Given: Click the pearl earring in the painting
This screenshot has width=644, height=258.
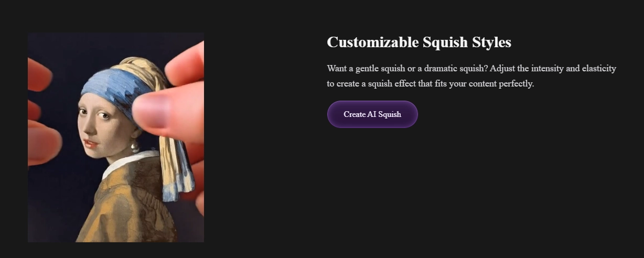Looking at the screenshot, I should click(135, 147).
